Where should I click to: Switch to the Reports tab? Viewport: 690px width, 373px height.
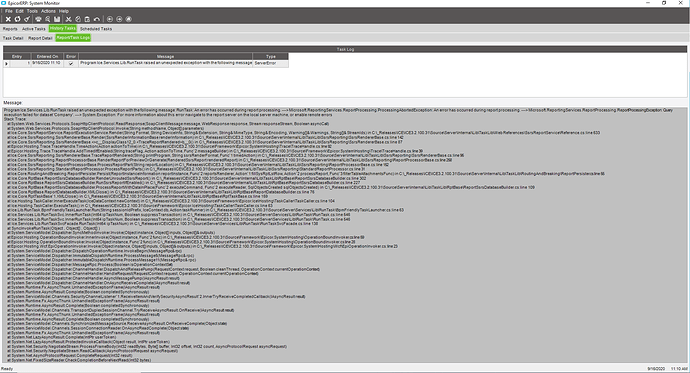click(10, 29)
